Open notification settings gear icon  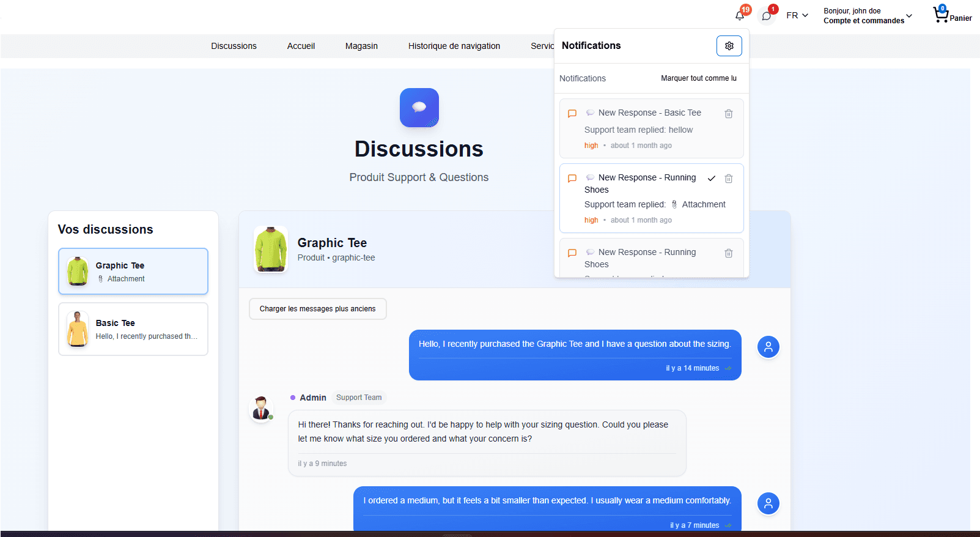point(729,46)
